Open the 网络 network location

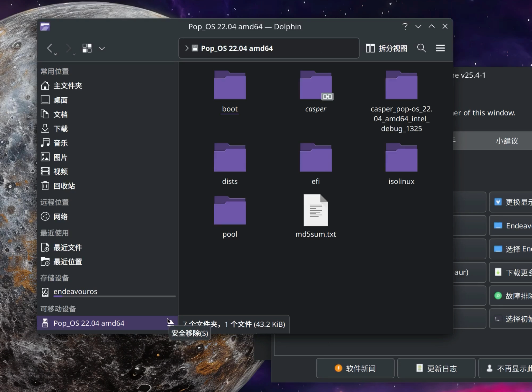(x=60, y=217)
